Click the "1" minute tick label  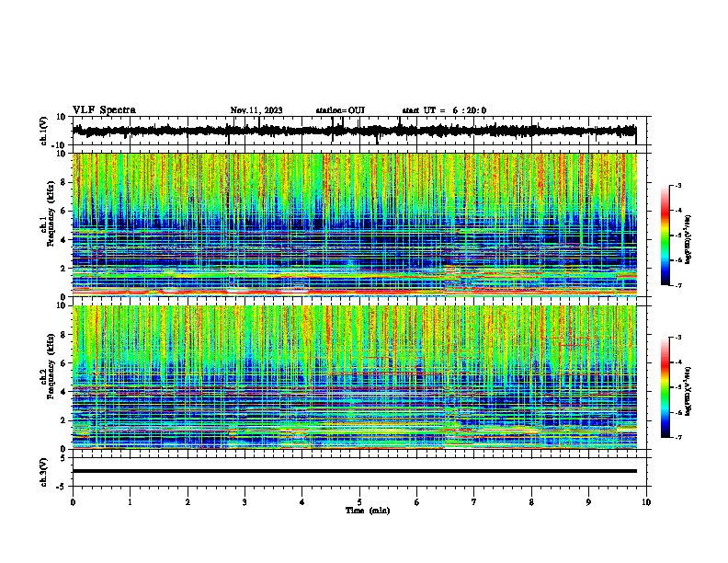(130, 502)
